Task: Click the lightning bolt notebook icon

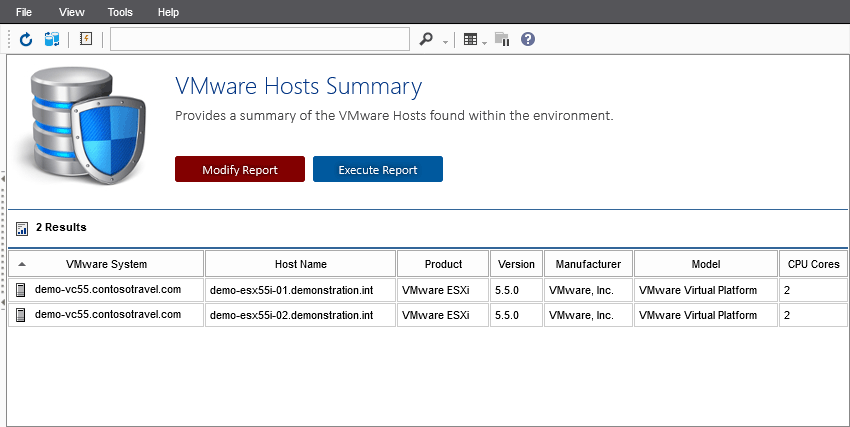Action: point(86,38)
